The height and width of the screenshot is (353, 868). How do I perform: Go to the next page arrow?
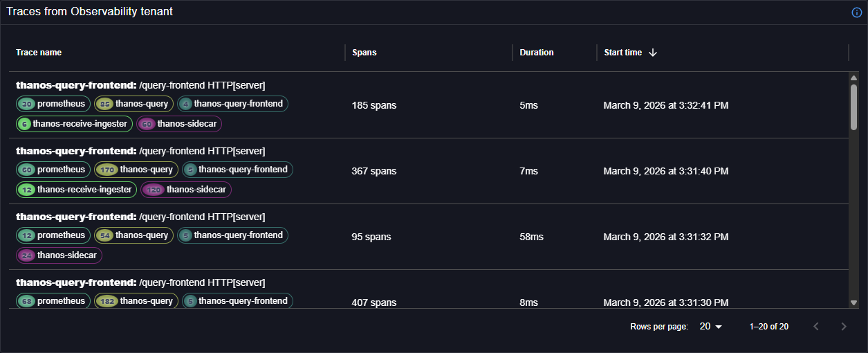point(843,327)
